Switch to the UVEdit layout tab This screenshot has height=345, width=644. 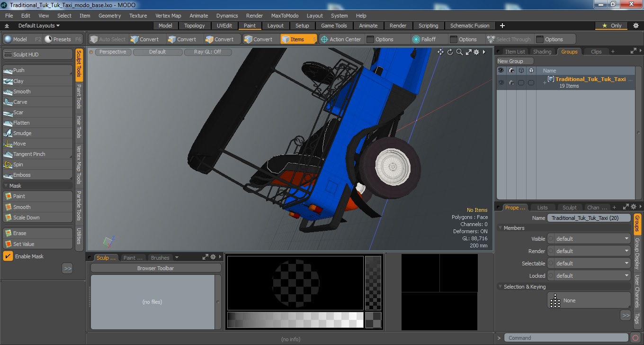224,26
